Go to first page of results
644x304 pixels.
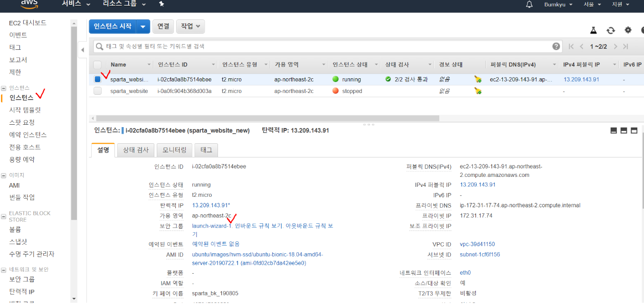point(571,46)
